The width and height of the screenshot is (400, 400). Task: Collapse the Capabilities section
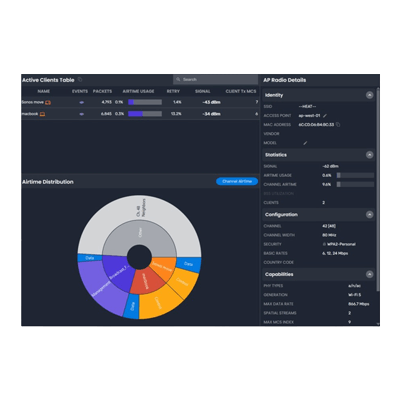point(369,274)
